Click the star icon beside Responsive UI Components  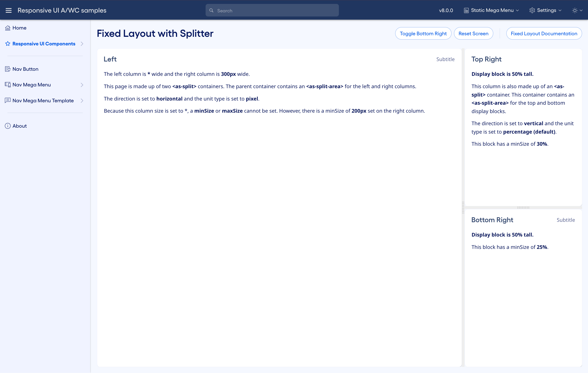point(7,43)
